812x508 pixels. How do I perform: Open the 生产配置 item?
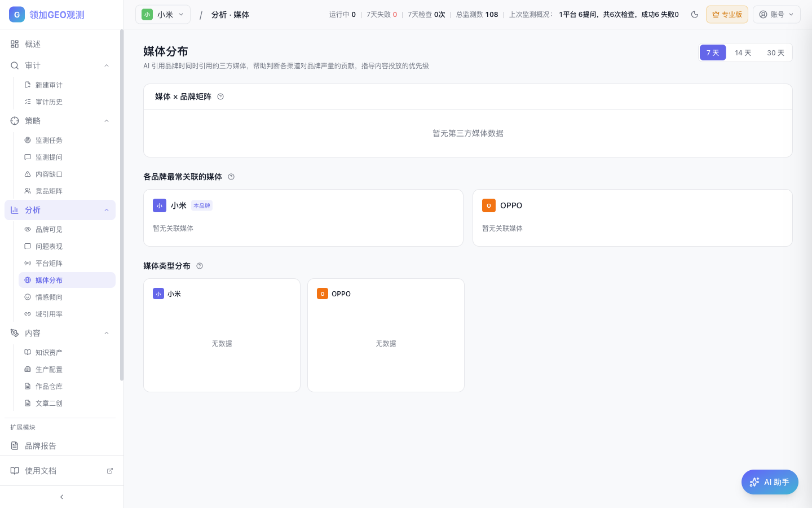coord(67,369)
